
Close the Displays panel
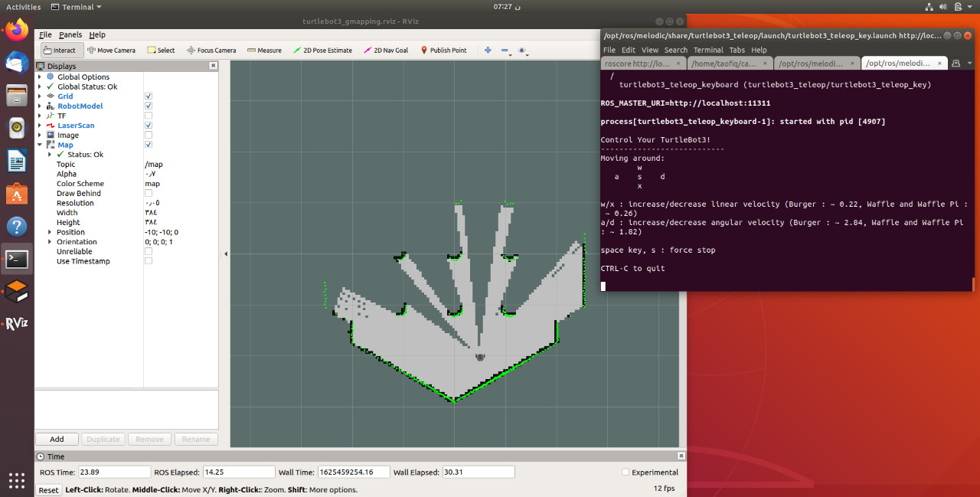214,66
